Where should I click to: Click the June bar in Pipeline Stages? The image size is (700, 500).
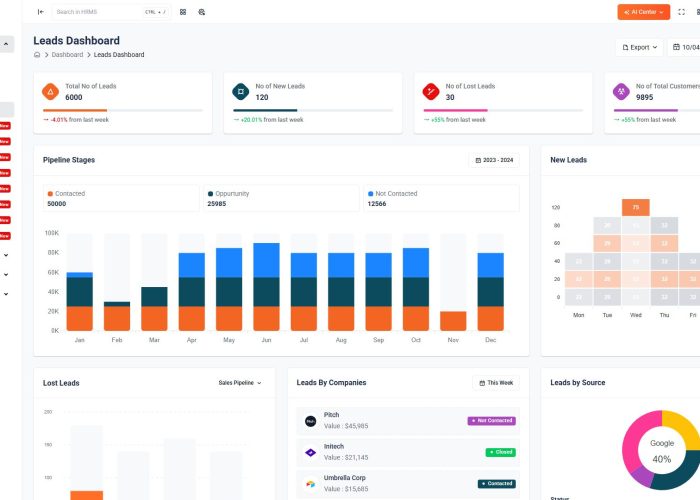pos(267,287)
